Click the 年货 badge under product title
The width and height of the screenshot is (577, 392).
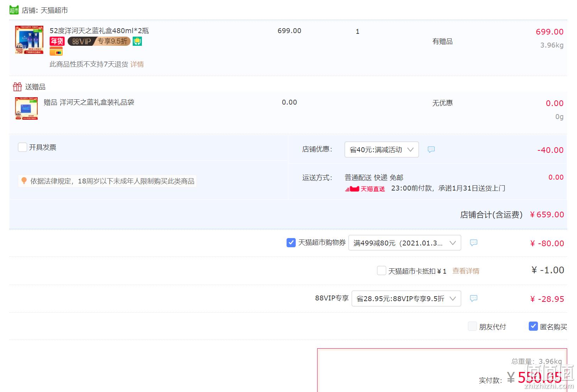click(x=57, y=41)
